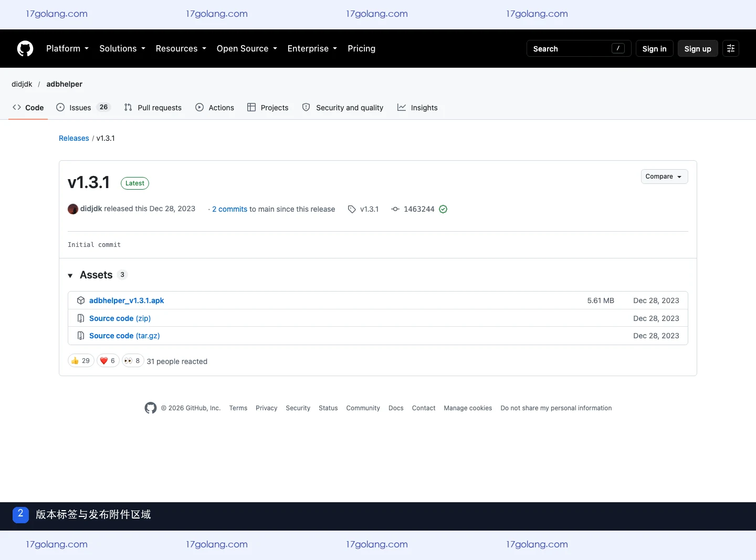Open the Solutions dropdown

tap(122, 48)
